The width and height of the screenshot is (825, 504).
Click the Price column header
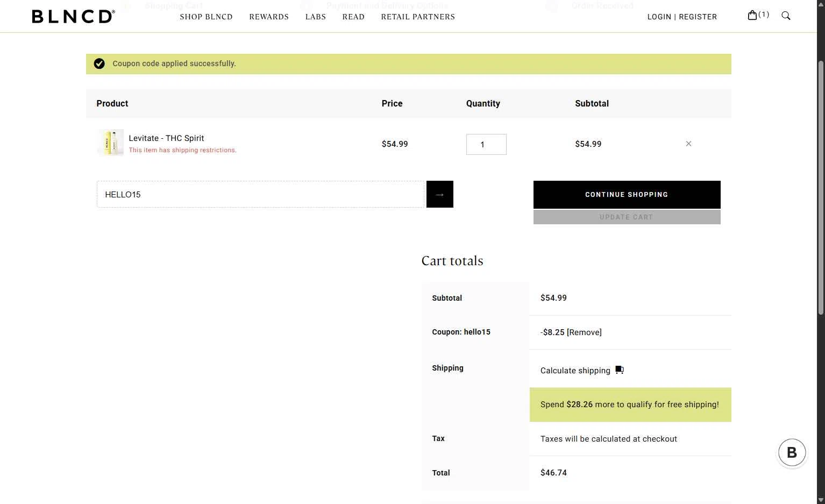click(392, 103)
